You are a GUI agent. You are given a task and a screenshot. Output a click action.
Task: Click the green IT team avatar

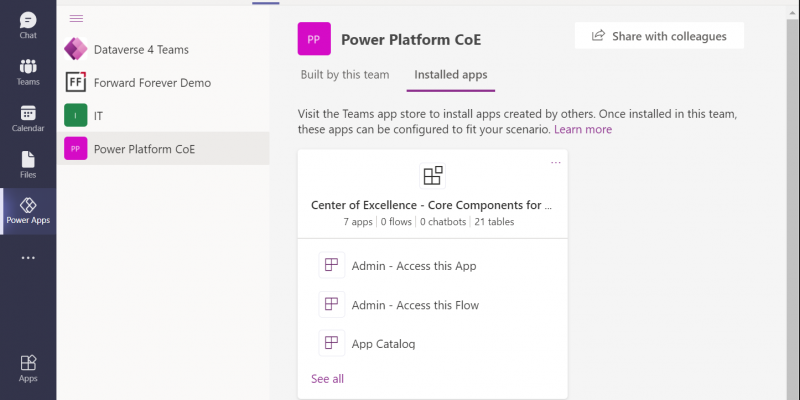[x=76, y=115]
